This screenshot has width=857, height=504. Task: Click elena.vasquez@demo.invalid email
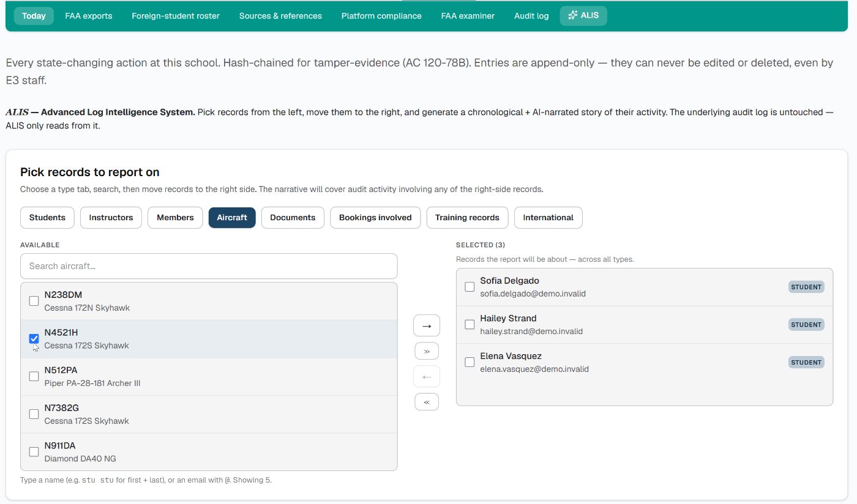tap(534, 369)
